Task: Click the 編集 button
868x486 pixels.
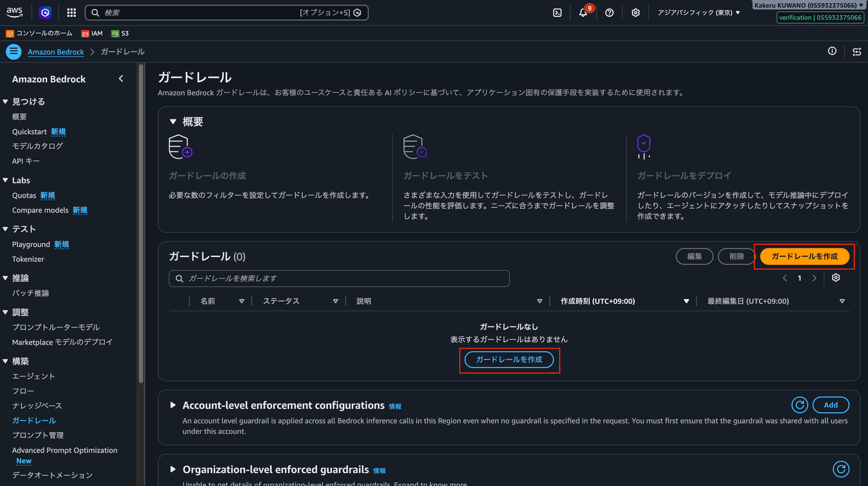Action: 694,256
